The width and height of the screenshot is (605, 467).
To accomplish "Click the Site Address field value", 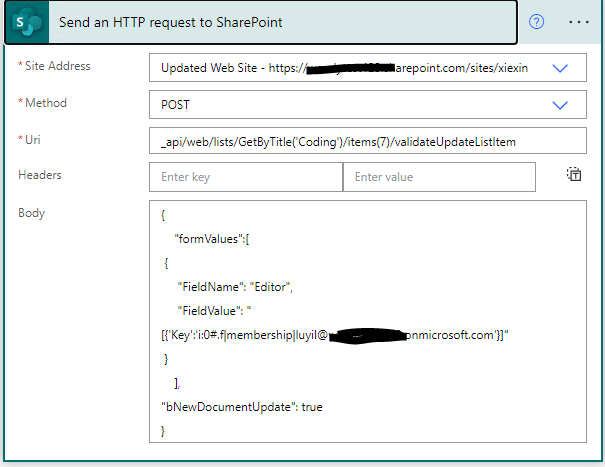I will 368,68.
